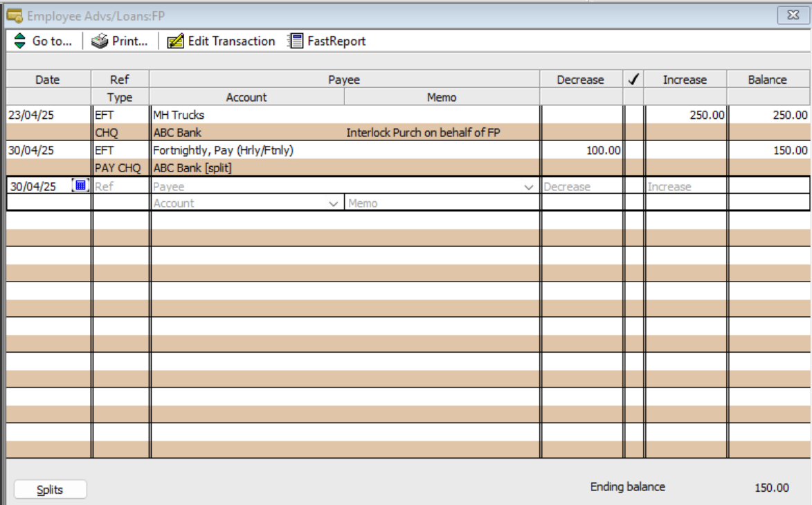Click the FastReport document icon
Image resolution: width=812 pixels, height=505 pixels.
(x=295, y=41)
